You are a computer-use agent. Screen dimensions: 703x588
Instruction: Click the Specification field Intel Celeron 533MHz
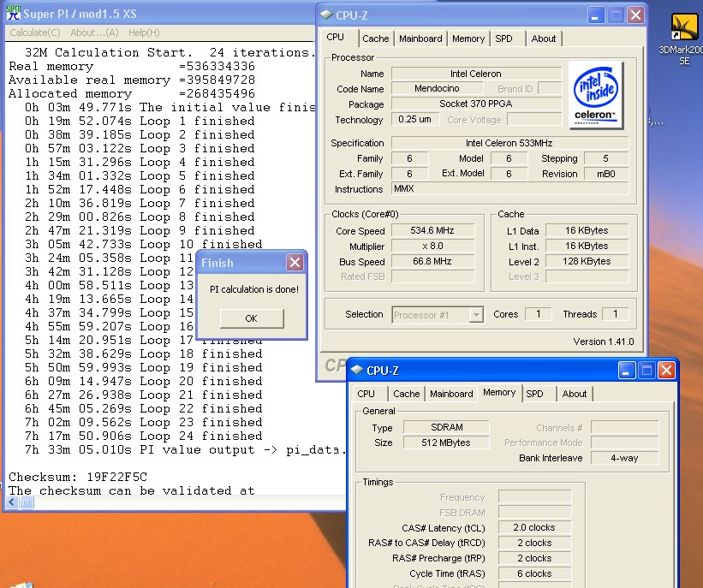[509, 143]
